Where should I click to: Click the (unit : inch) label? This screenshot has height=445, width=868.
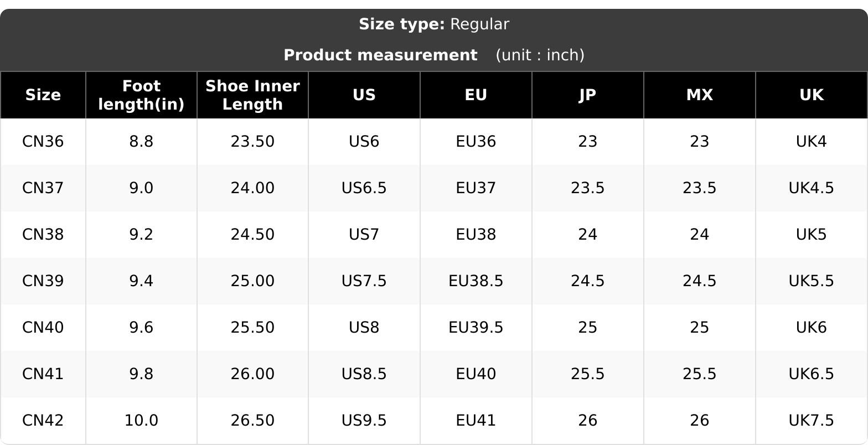pyautogui.click(x=540, y=55)
